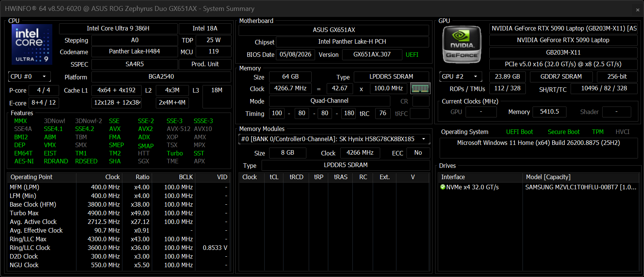Click the Stepping value A0
The height and width of the screenshot is (277, 644).
135,40
